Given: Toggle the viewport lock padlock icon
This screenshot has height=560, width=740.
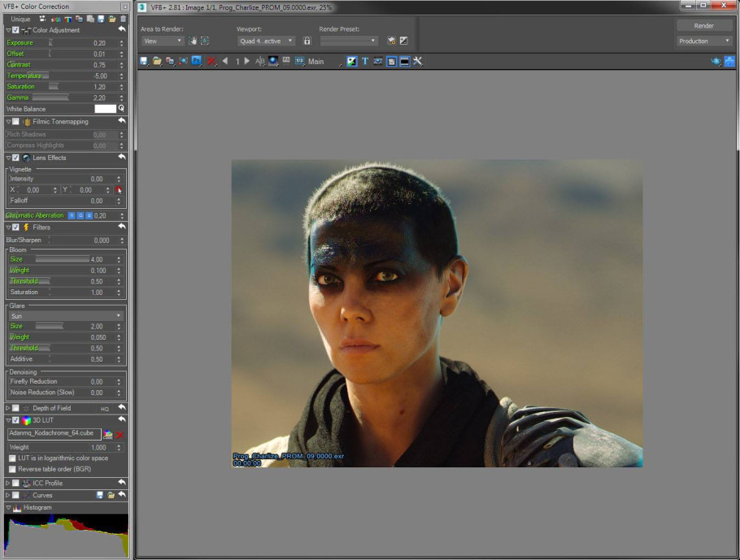Looking at the screenshot, I should click(307, 41).
